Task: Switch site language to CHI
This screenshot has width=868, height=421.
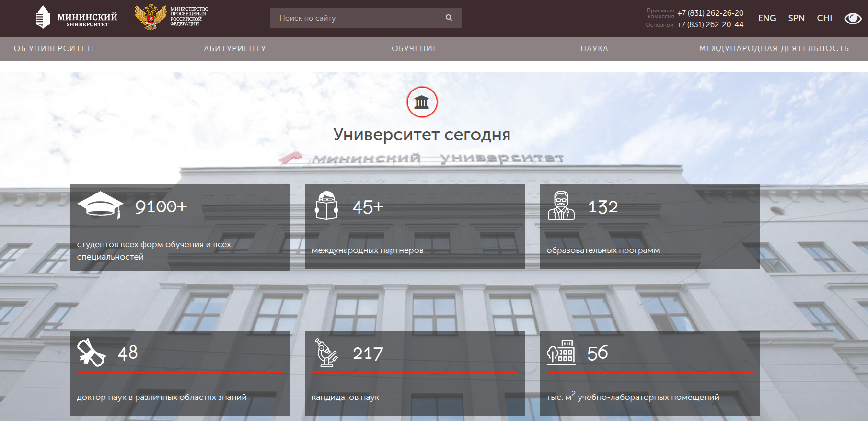Action: click(824, 18)
